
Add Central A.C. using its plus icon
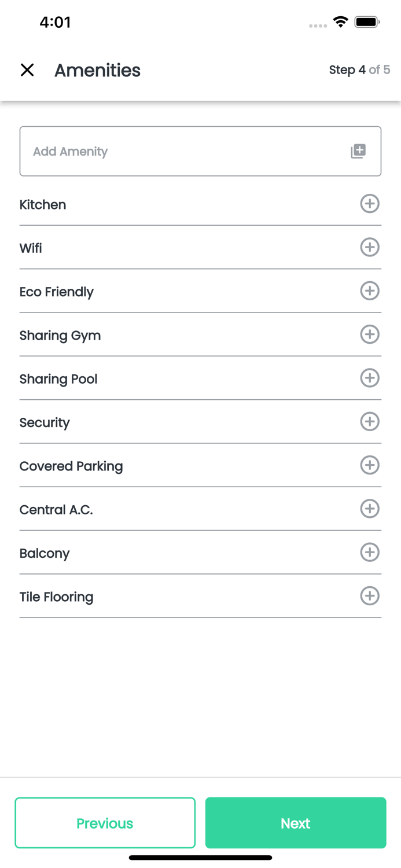pyautogui.click(x=370, y=509)
